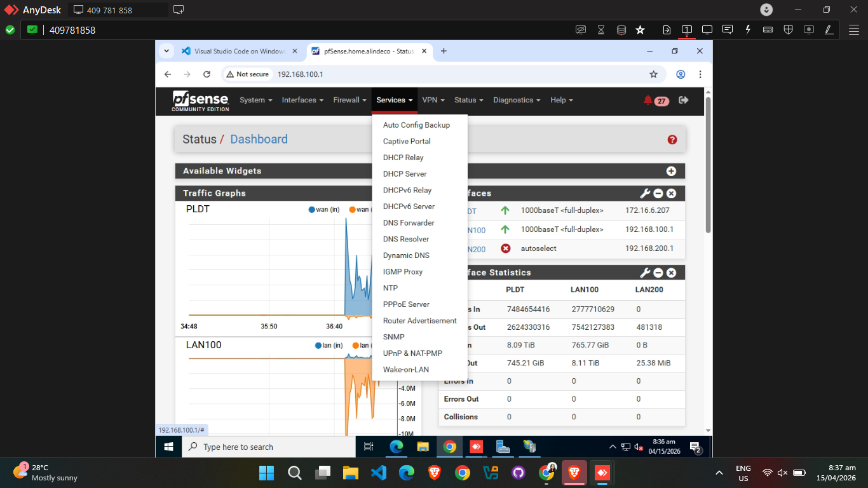Click the Dashboard breadcrumb link
The height and width of the screenshot is (488, 868).
pos(259,139)
